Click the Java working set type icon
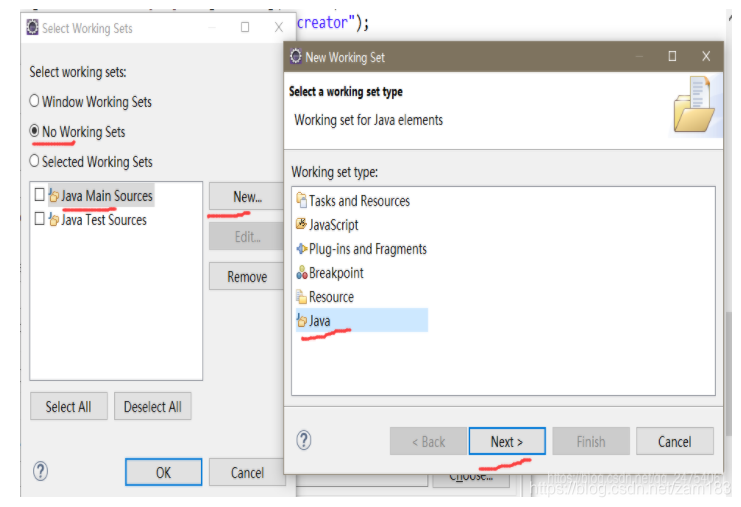 [302, 321]
